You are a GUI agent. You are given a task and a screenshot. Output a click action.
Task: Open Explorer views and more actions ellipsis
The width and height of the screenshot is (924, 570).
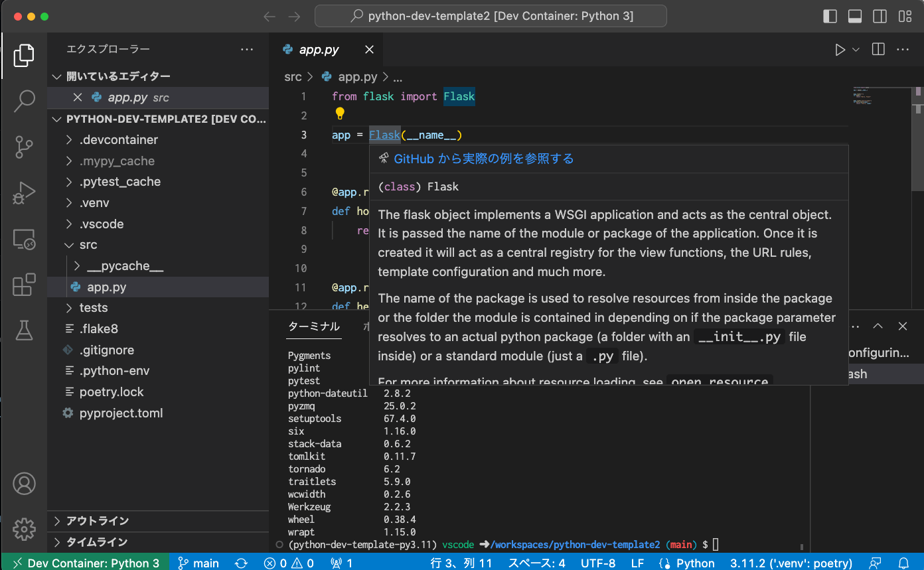tap(247, 49)
